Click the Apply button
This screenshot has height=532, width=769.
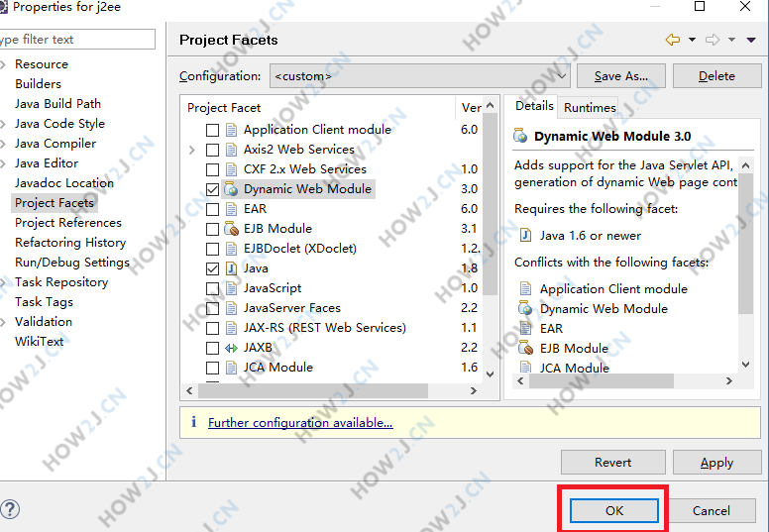716,463
